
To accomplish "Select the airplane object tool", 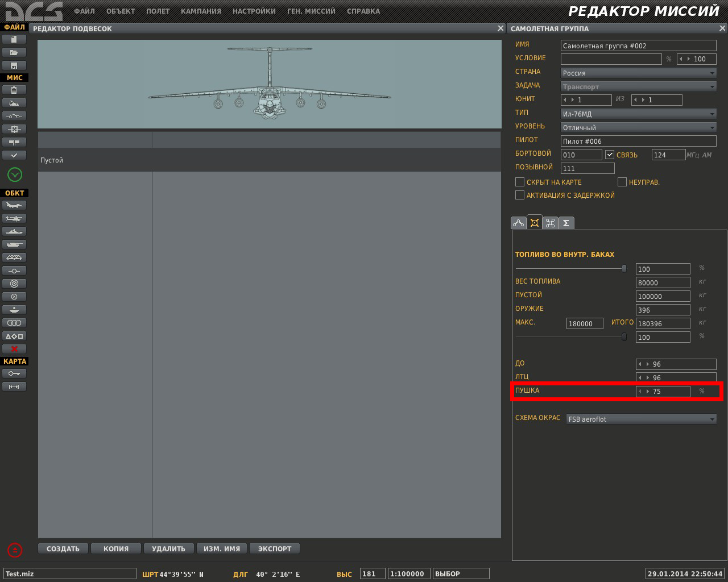I will 14,205.
